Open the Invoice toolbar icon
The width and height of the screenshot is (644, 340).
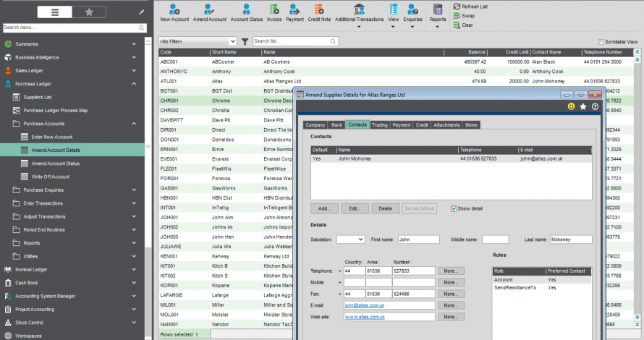tap(274, 13)
